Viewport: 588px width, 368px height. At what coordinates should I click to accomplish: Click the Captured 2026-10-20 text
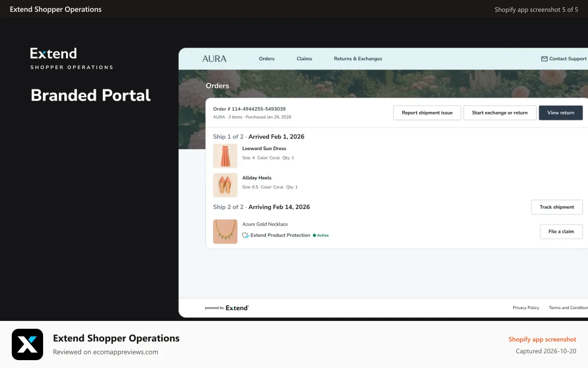pos(546,351)
